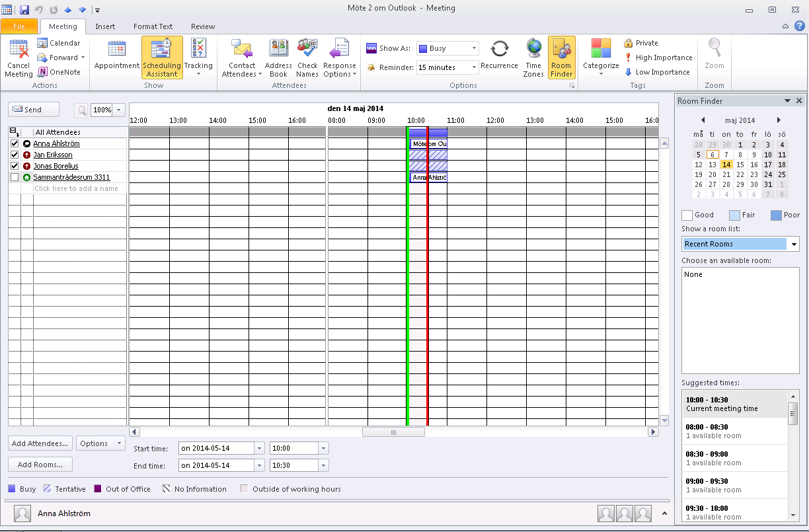Click the Add Attendees button
Viewport: 809px width, 532px height.
click(40, 443)
